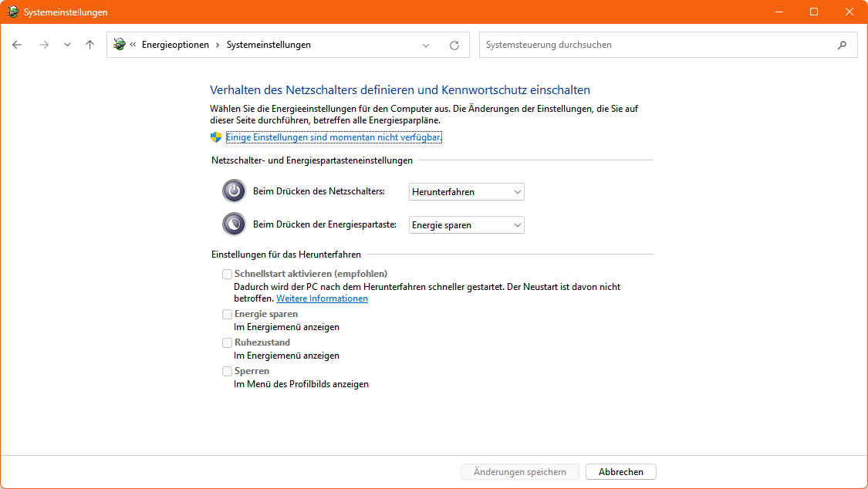868x489 pixels.
Task: Click the magnifier search icon
Action: point(842,45)
